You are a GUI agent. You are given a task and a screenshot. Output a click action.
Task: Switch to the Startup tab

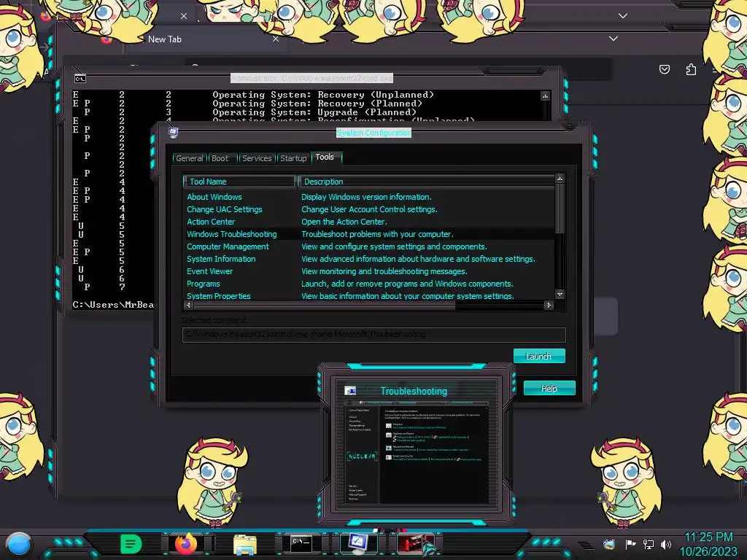[x=293, y=158]
